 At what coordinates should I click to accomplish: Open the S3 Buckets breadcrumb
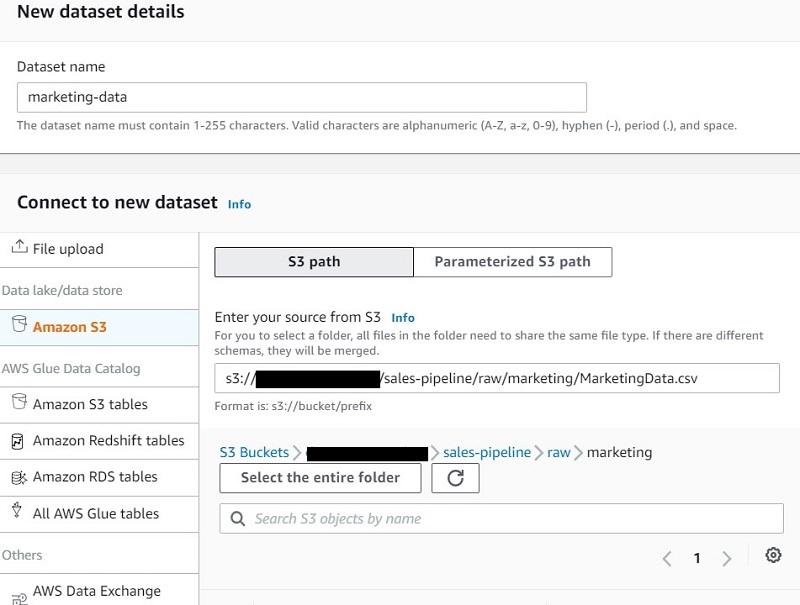pos(254,452)
